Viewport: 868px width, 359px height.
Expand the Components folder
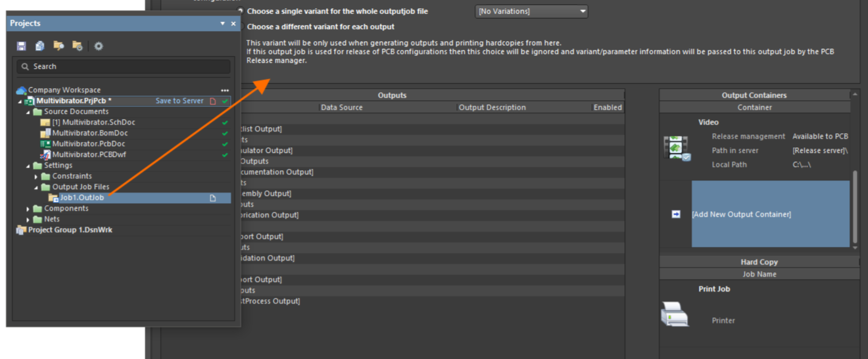[x=28, y=209]
